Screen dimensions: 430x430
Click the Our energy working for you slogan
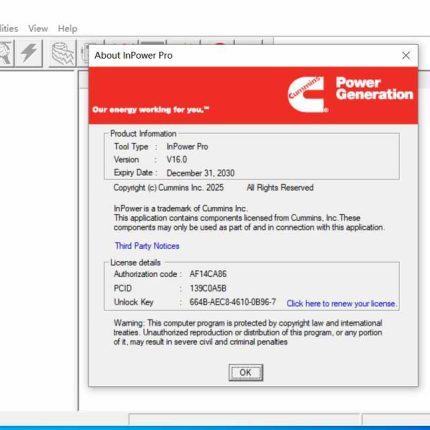pos(151,110)
